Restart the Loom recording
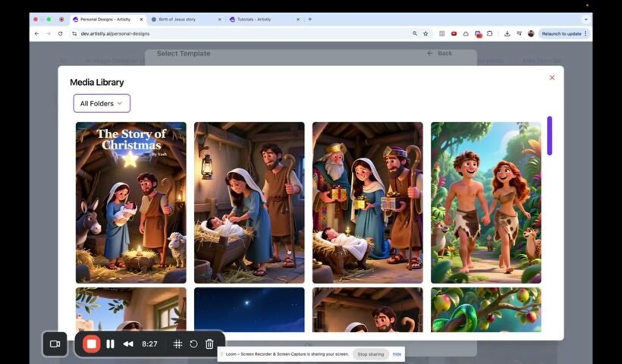Viewport: 622px width, 364px height. point(193,344)
